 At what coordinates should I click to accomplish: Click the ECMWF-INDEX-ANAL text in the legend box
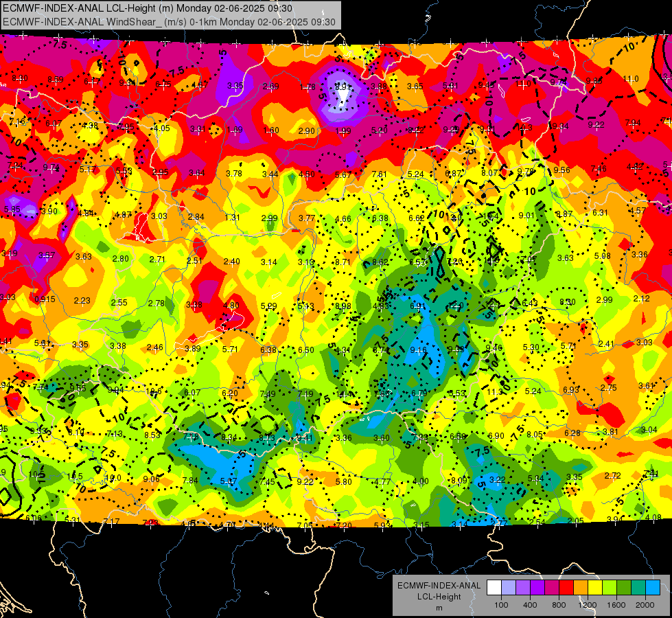(x=439, y=586)
